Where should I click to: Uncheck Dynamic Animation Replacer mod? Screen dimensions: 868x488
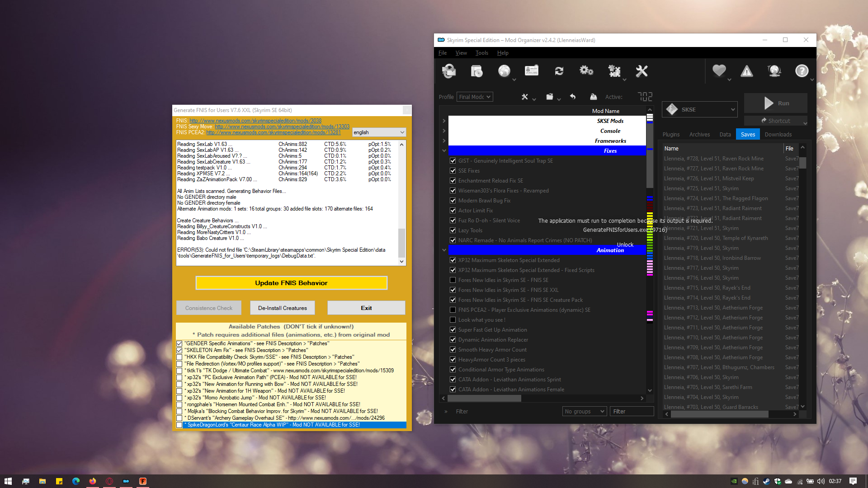tap(453, 340)
